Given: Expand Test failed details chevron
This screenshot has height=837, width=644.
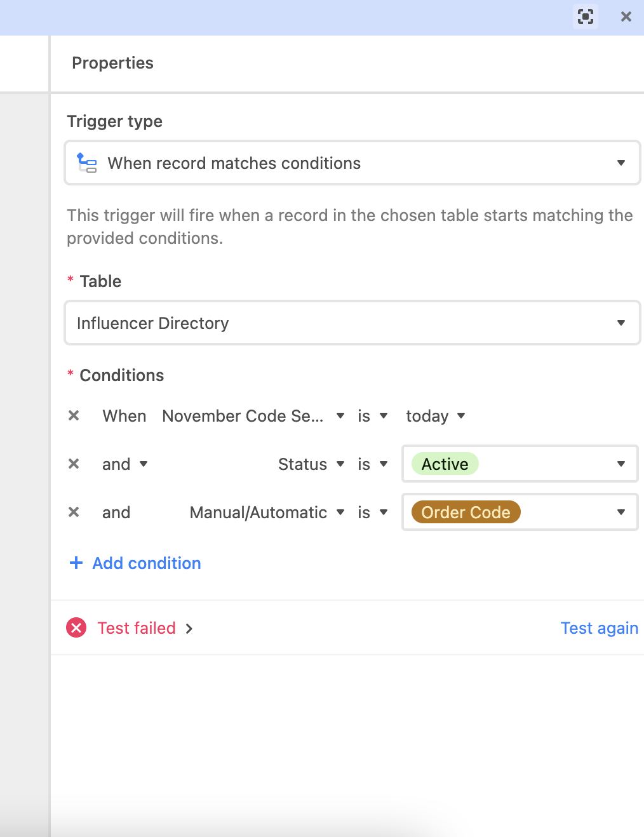Looking at the screenshot, I should (189, 629).
